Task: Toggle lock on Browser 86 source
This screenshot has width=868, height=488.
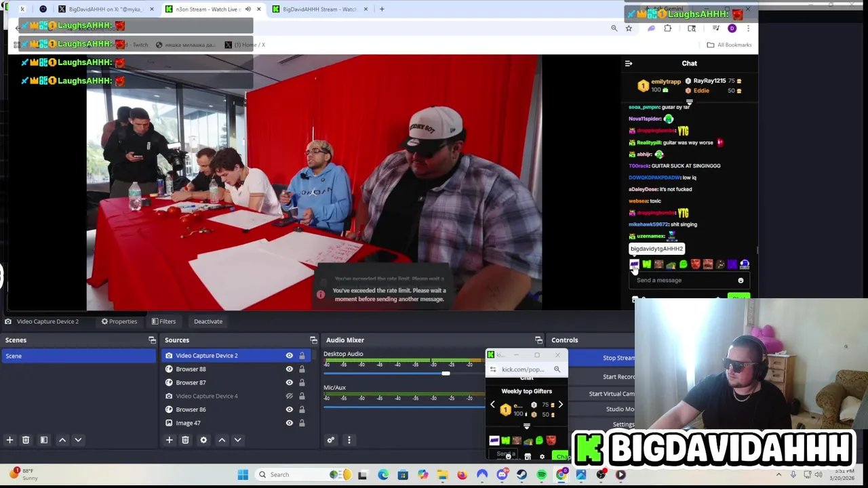Action: tap(302, 409)
